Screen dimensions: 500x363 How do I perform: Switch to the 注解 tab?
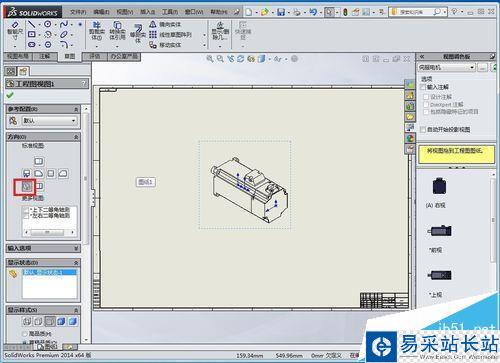tap(44, 56)
